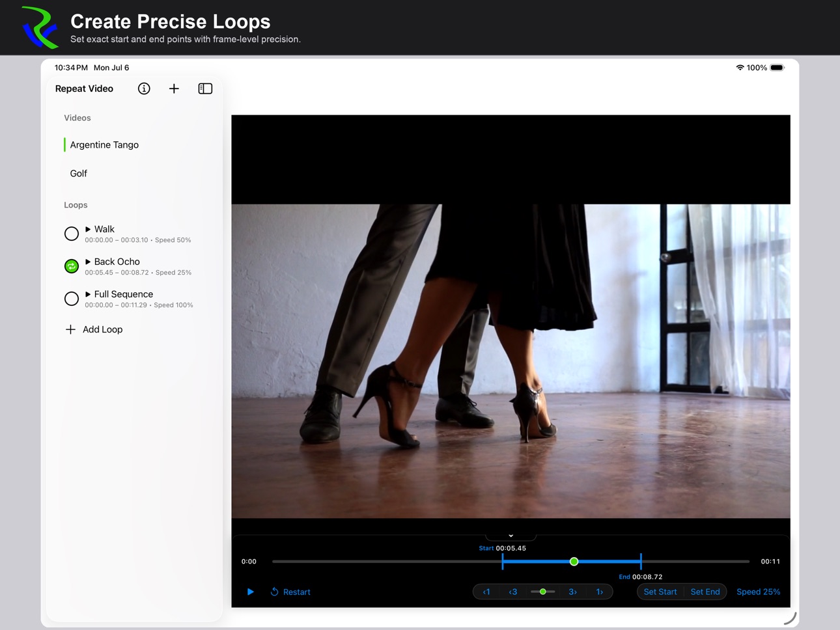Screen dimensions: 840x630
Task: Step forward three frames
Action: click(x=573, y=592)
